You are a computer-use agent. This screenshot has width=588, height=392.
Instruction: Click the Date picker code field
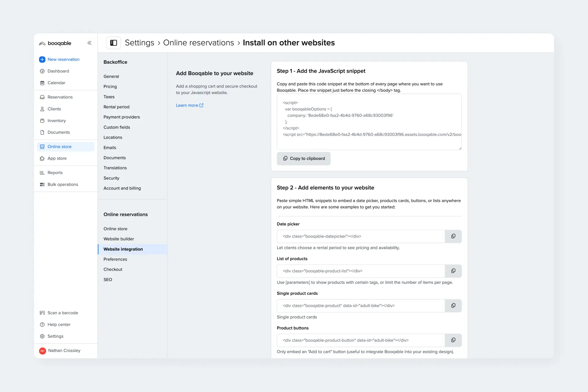point(361,236)
